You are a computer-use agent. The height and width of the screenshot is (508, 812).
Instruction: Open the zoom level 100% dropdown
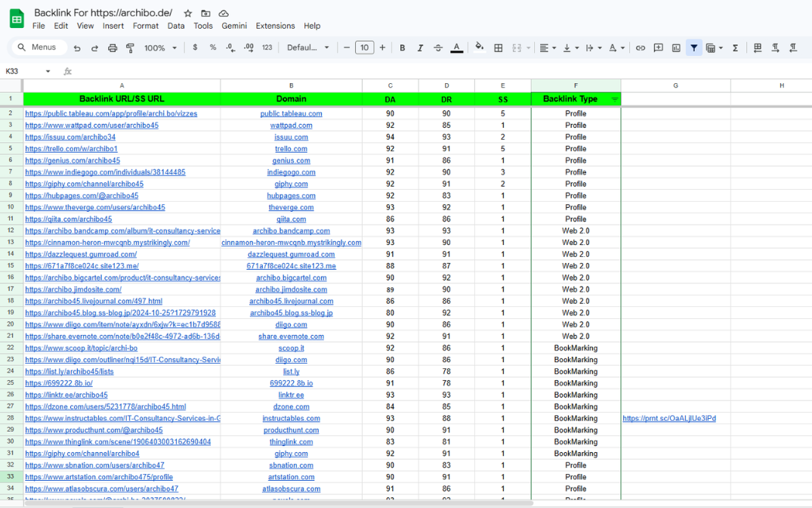[160, 48]
